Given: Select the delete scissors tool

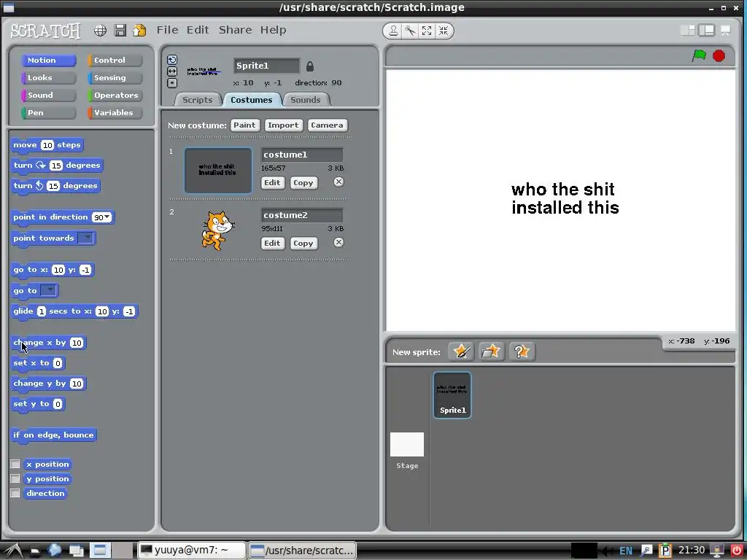Looking at the screenshot, I should pyautogui.click(x=410, y=31).
